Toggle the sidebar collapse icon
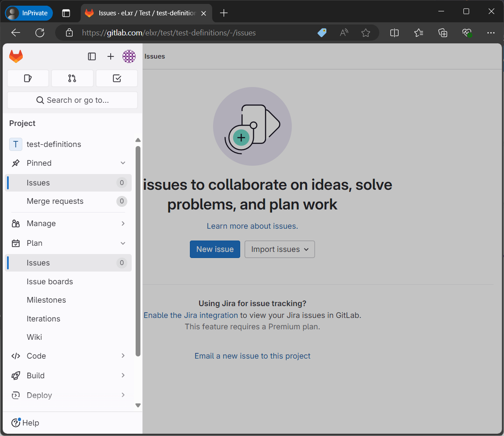 pyautogui.click(x=92, y=56)
